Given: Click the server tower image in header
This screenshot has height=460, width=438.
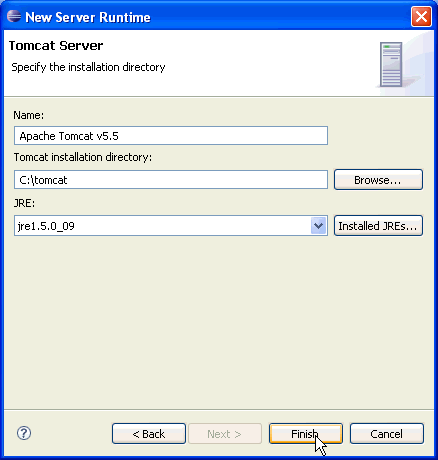Looking at the screenshot, I should [x=391, y=64].
